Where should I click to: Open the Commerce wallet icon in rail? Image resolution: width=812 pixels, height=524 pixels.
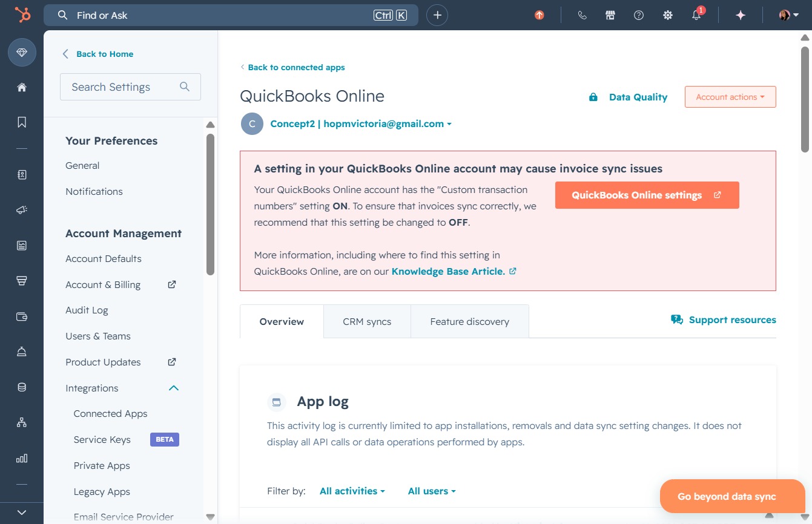pos(22,316)
